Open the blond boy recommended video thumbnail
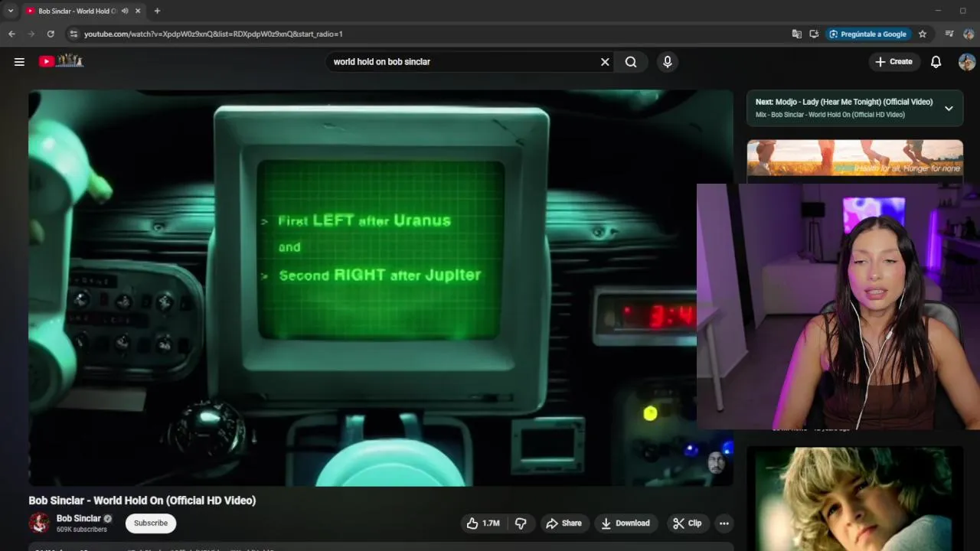The width and height of the screenshot is (980, 551). [x=855, y=499]
